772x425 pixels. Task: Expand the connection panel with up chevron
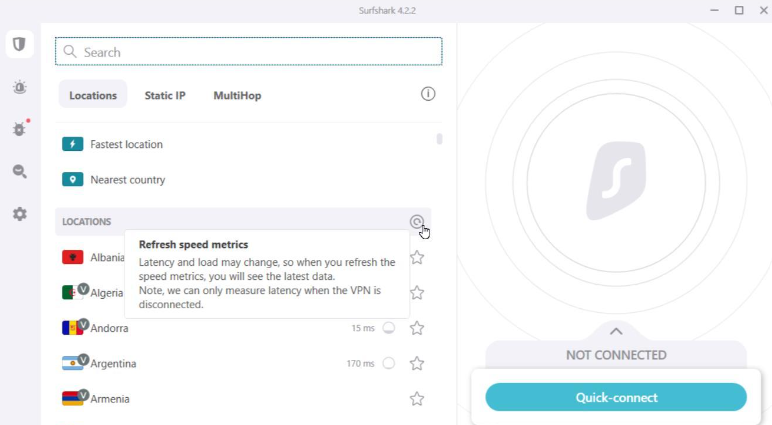[x=616, y=331]
